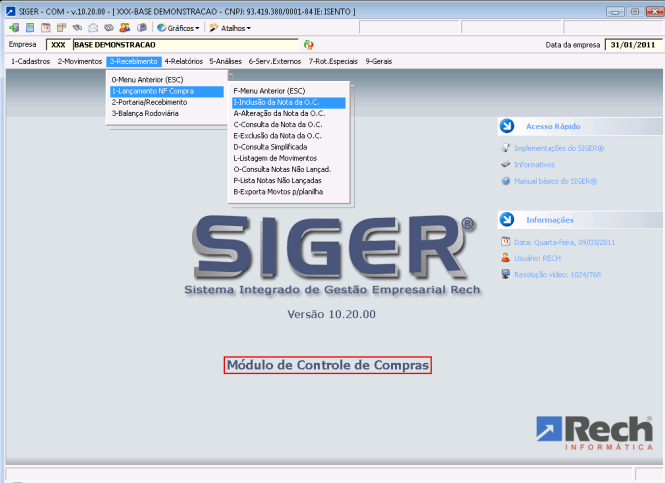Click Módulo de Controle de Compras text

[x=328, y=365]
